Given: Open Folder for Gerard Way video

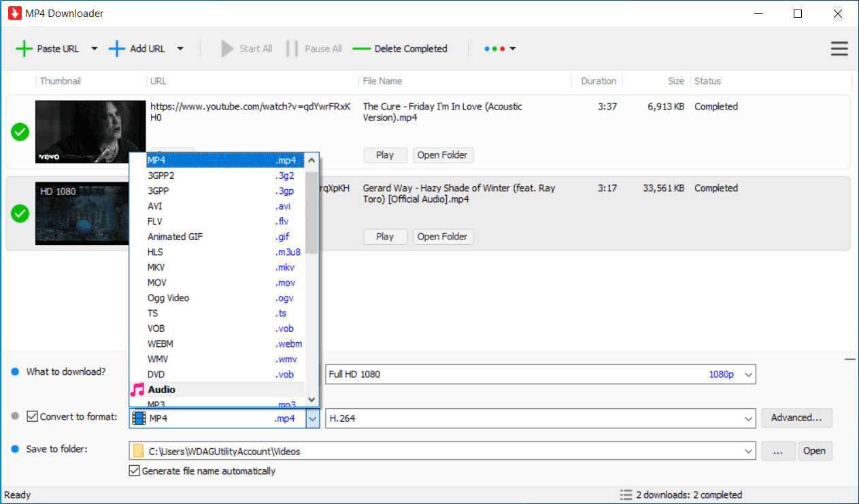Looking at the screenshot, I should [443, 237].
